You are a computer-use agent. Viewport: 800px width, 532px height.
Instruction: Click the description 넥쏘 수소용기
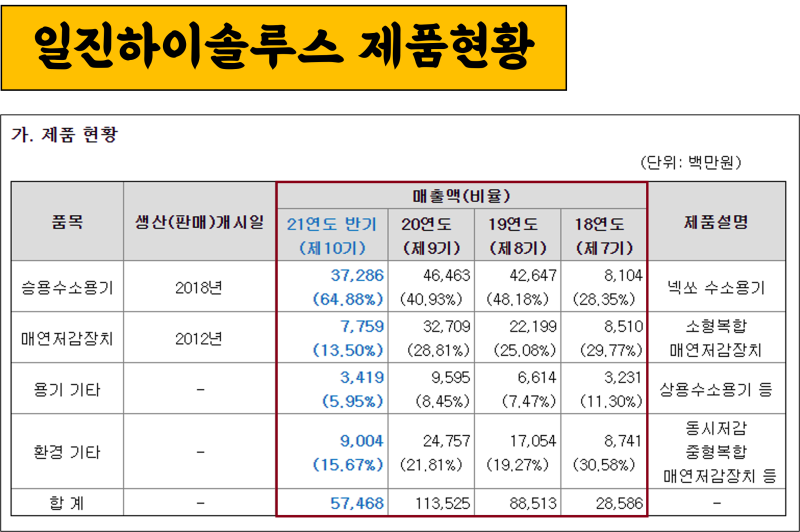pos(716,288)
